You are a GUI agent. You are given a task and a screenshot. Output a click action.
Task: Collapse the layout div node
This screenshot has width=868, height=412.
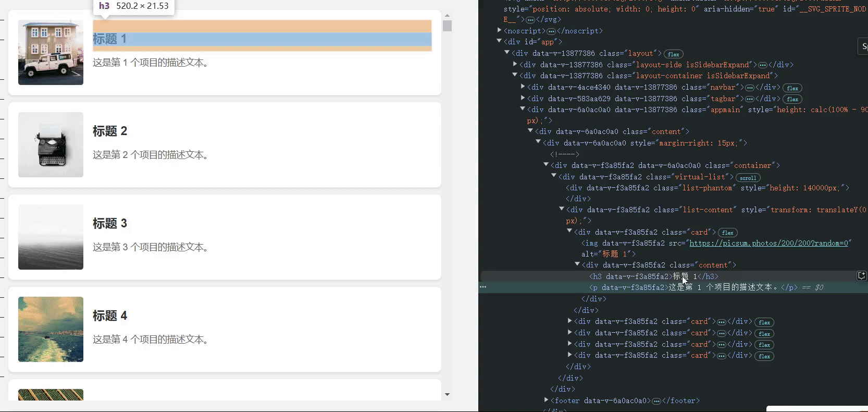[507, 53]
